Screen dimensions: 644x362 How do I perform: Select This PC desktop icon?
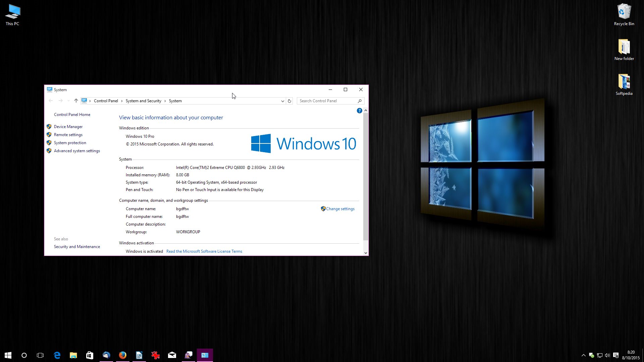coord(12,15)
